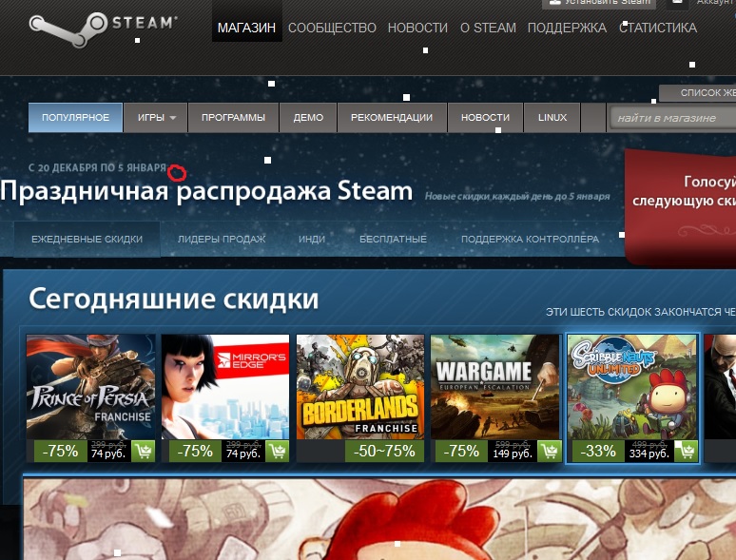Expand the ИГРЫ dropdown menu
The width and height of the screenshot is (736, 560).
pyautogui.click(x=156, y=117)
